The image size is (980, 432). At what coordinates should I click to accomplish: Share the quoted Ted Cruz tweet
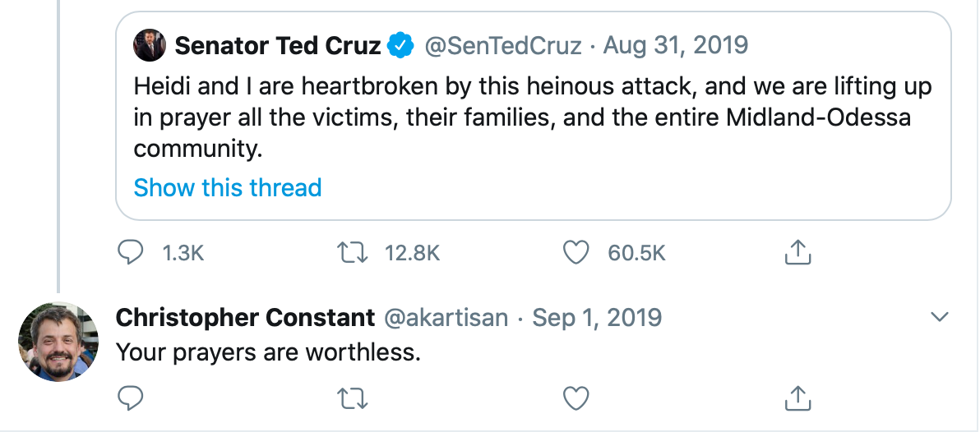(797, 253)
